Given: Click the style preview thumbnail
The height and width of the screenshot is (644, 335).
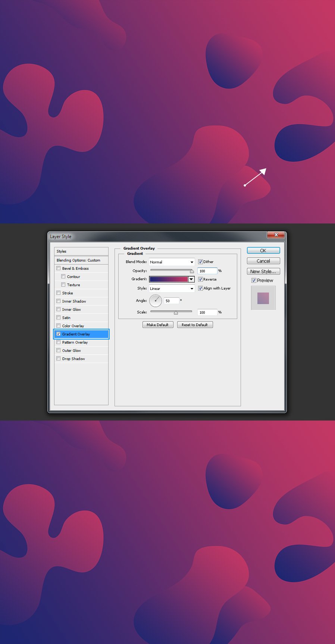Looking at the screenshot, I should pos(263,298).
